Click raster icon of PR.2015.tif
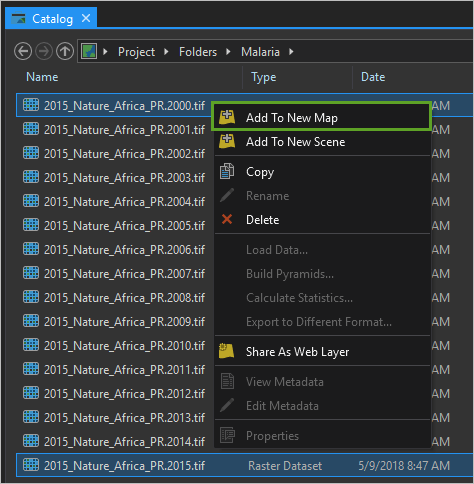Screen dimensions: 474x484 pyautogui.click(x=31, y=465)
